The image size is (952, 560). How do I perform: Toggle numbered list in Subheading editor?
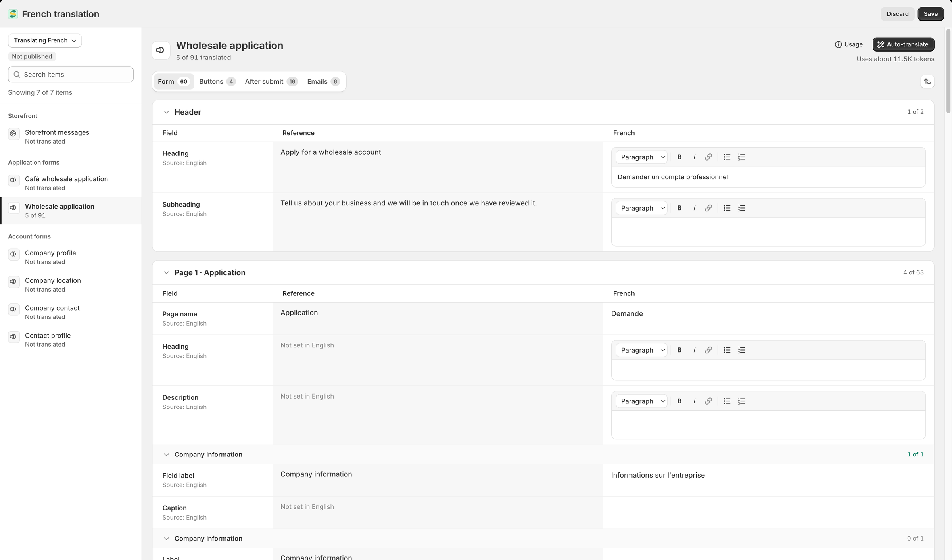point(741,208)
